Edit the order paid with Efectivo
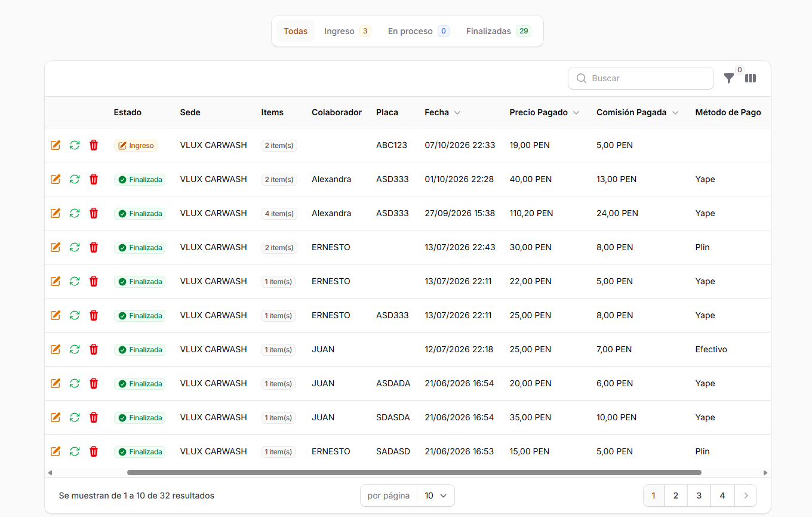Image resolution: width=812 pixels, height=517 pixels. pyautogui.click(x=56, y=349)
